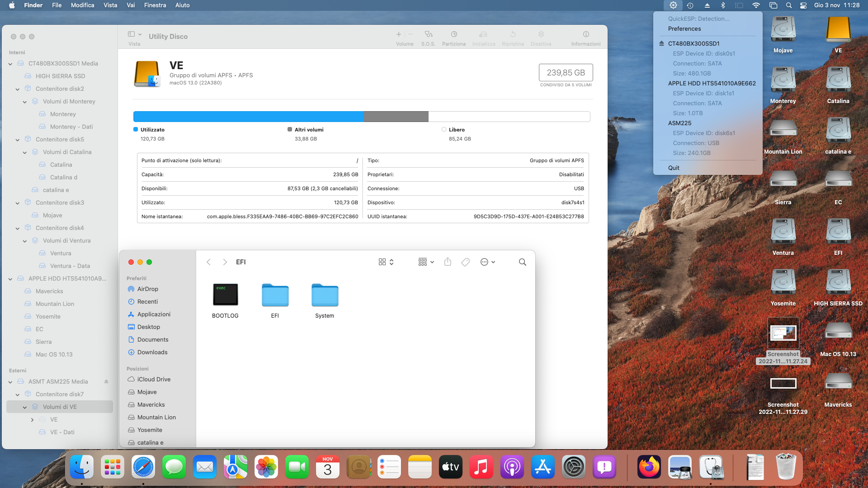Open the BOOTLOG file in EFI window
The image size is (868, 488).
tap(225, 295)
